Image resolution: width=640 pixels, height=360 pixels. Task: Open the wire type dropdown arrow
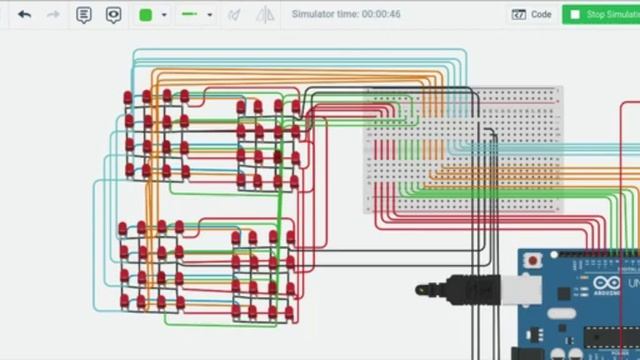pos(210,15)
